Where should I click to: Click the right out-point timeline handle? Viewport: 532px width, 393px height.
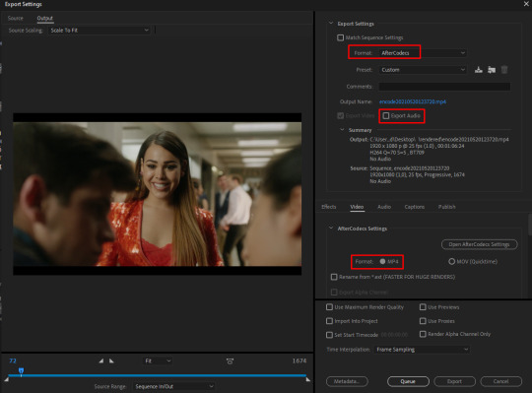click(307, 379)
